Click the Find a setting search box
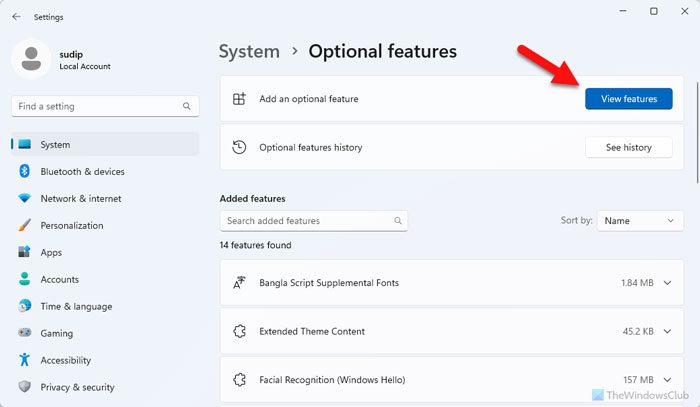The image size is (700, 407). click(x=105, y=106)
